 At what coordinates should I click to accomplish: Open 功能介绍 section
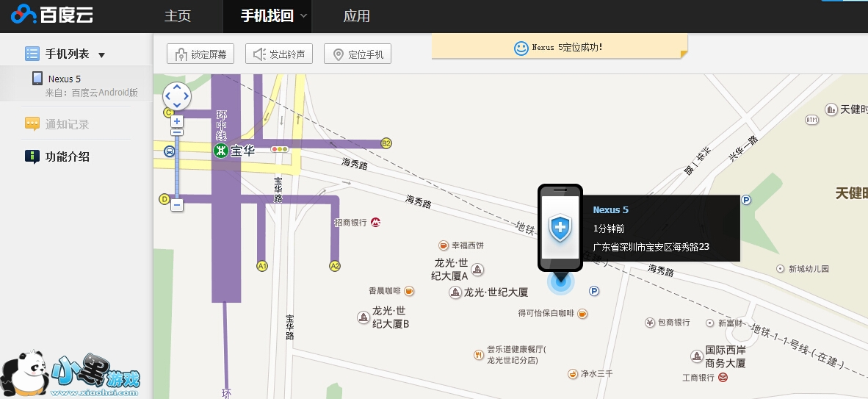[x=67, y=157]
